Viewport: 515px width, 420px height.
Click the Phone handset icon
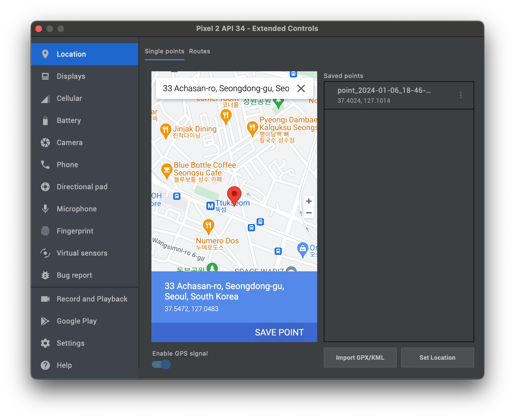[45, 165]
